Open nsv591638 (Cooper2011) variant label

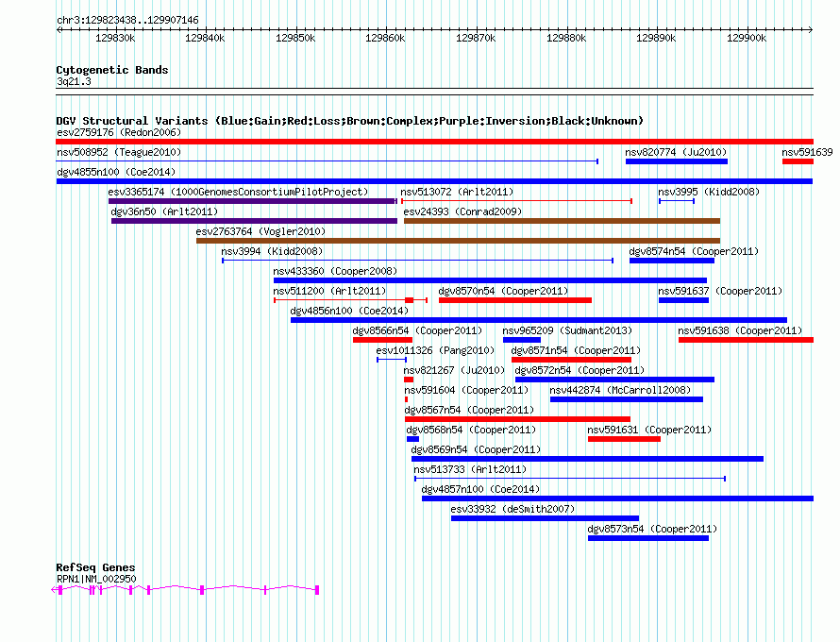[740, 330]
